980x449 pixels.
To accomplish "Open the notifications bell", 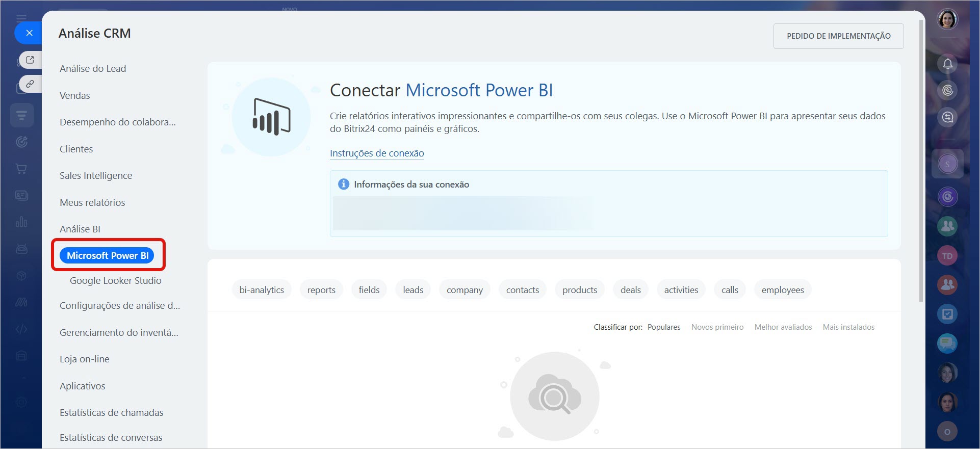I will coord(947,64).
